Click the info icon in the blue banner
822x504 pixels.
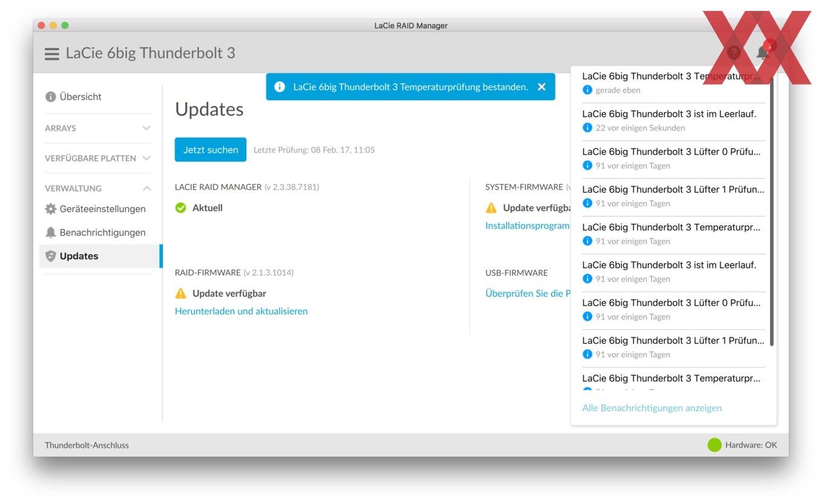279,87
